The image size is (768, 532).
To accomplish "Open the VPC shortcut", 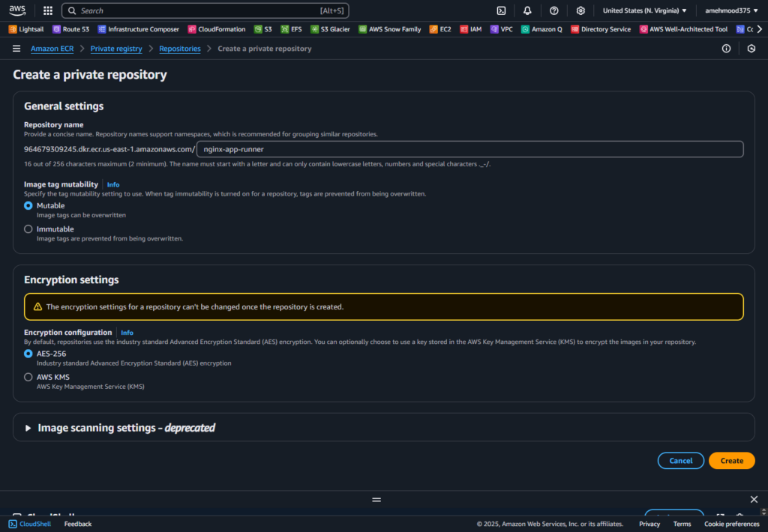I will (x=502, y=29).
